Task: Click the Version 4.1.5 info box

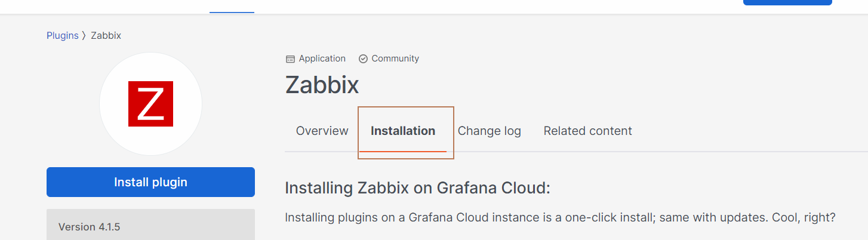Action: 150,226
